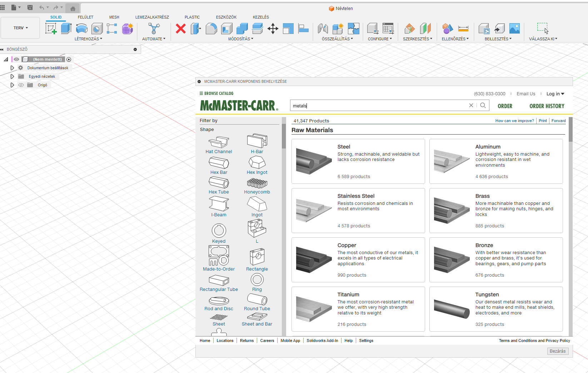Select the Measure ruler icon
This screenshot has height=373, width=588.
coord(463,29)
